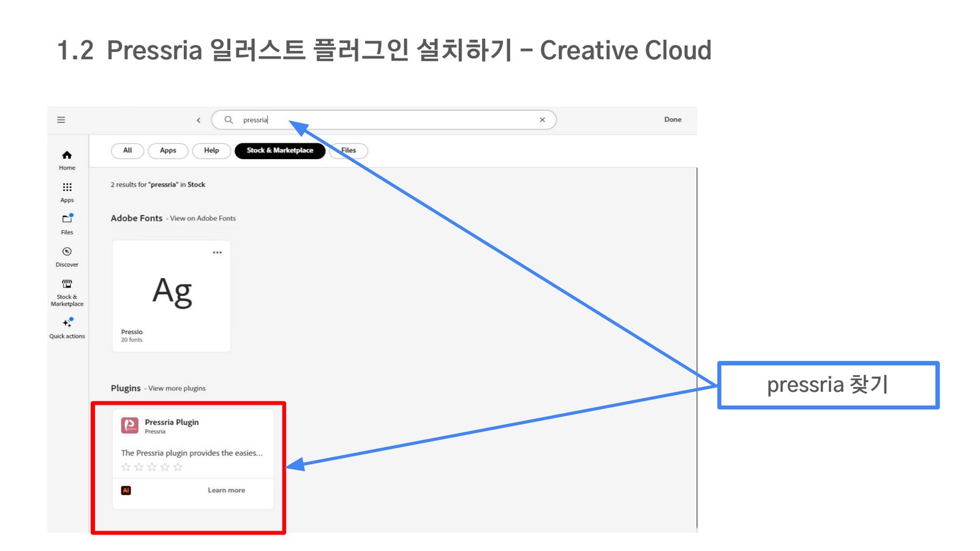The image size is (980, 551).
Task: Select the Help filter tab
Action: [x=211, y=151]
